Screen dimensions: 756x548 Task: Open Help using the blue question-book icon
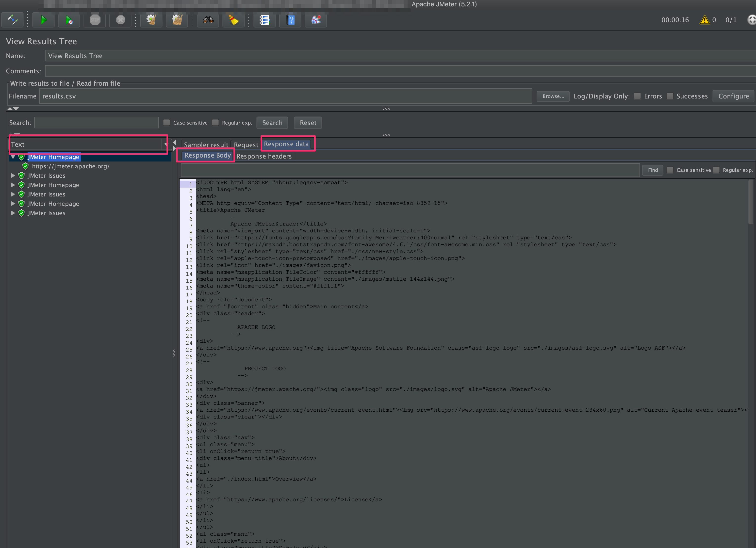[x=290, y=20]
